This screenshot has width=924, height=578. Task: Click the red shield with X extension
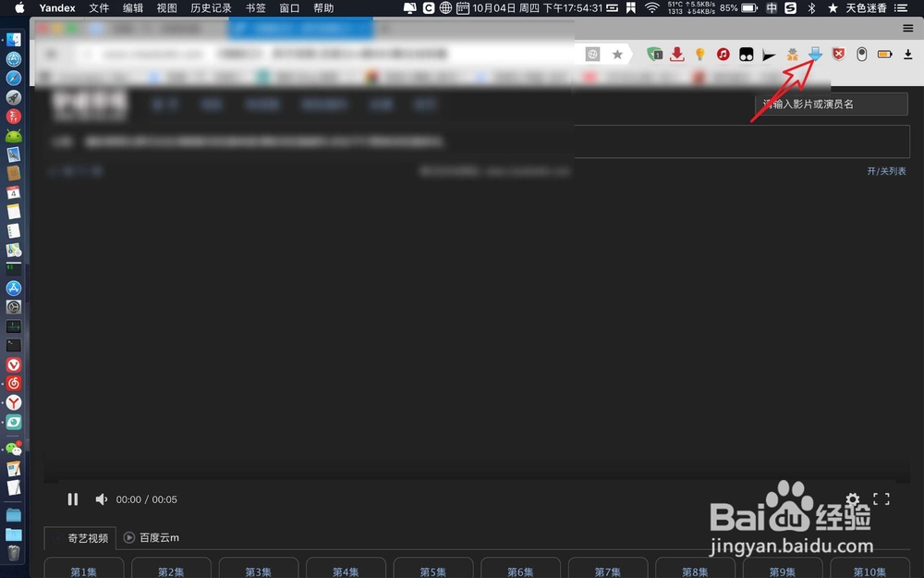click(839, 55)
